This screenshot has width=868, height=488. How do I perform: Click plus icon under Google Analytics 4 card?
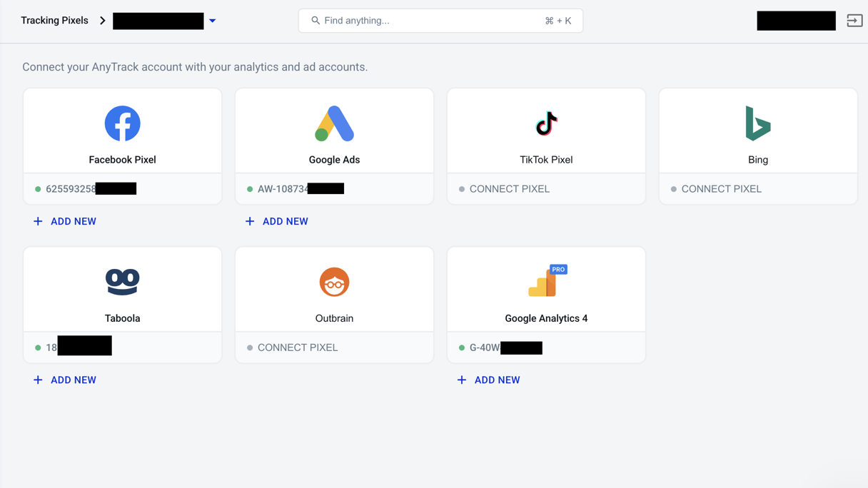[x=462, y=380]
